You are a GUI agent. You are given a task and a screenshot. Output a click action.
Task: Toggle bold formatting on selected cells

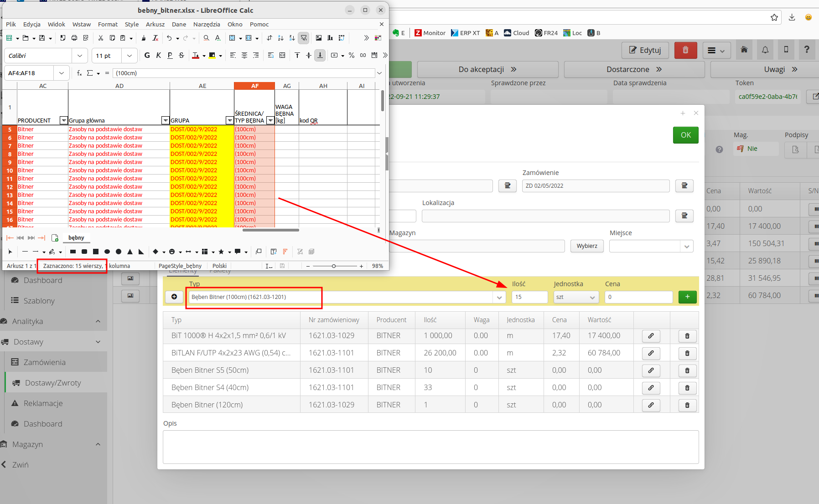(147, 55)
